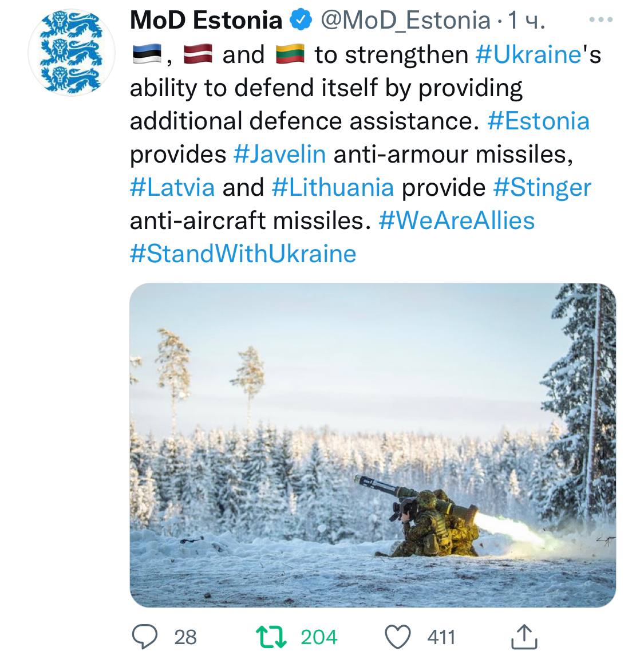644x659 pixels.
Task: Open the #Javelin hashtag
Action: click(x=280, y=154)
